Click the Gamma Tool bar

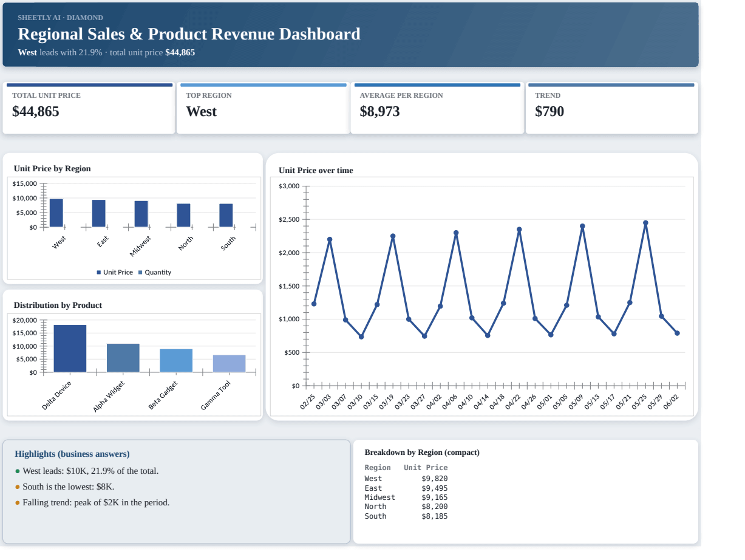pos(230,364)
